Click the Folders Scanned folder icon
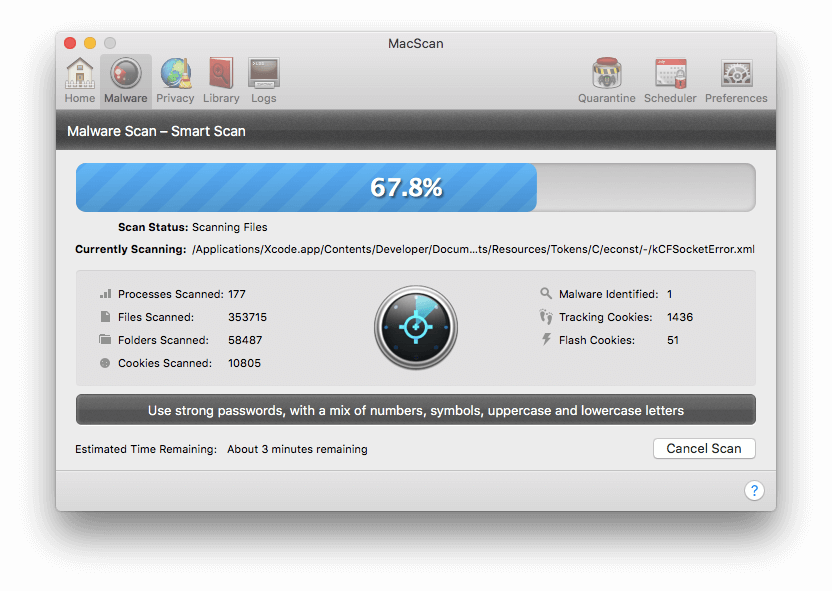The image size is (832, 591). (106, 341)
